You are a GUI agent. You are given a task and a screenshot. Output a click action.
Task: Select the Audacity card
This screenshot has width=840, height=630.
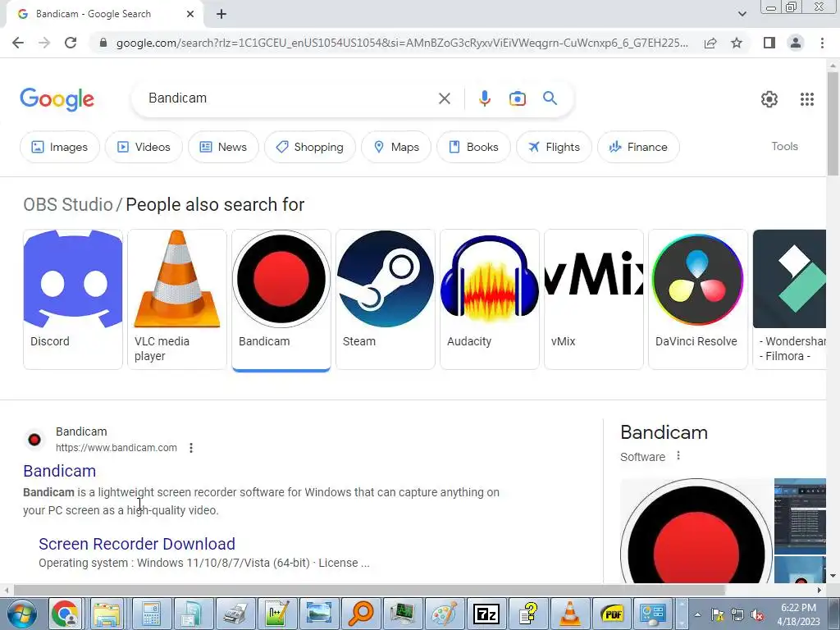[x=490, y=299]
